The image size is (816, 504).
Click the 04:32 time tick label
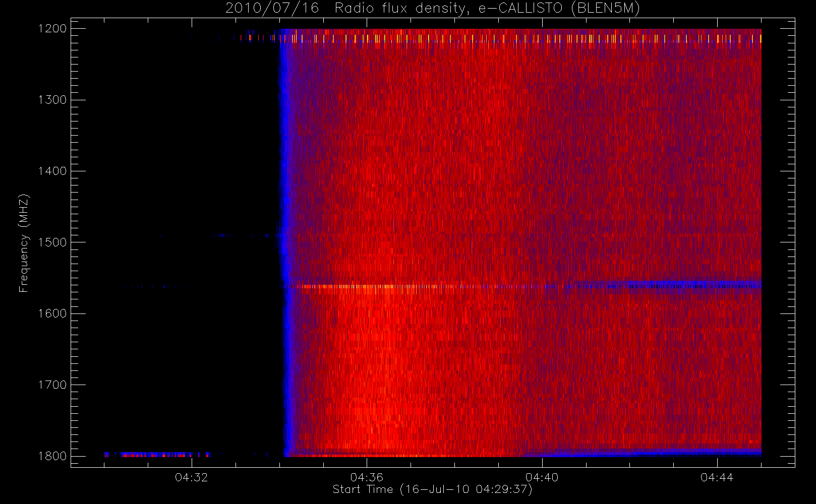coord(192,477)
